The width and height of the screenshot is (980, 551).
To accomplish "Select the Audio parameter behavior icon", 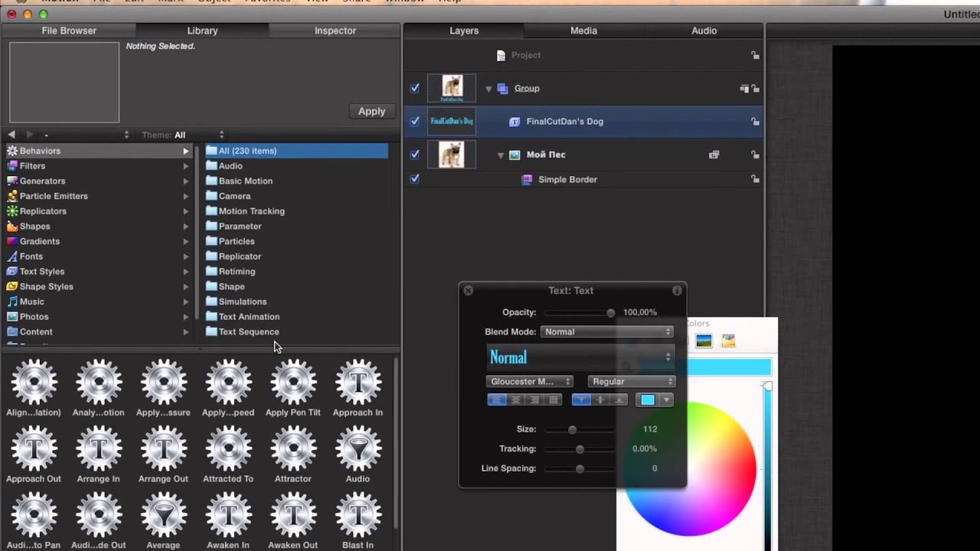I will coord(358,448).
